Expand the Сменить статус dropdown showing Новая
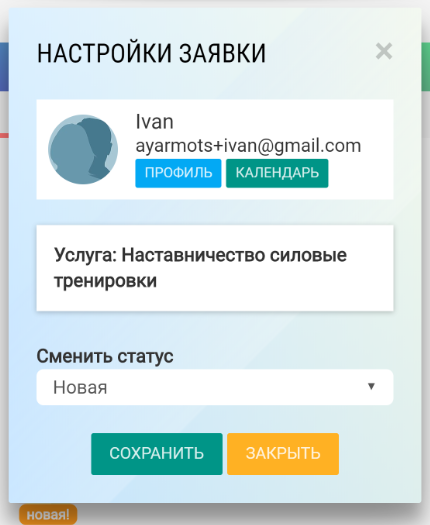430x525 pixels. click(x=215, y=387)
